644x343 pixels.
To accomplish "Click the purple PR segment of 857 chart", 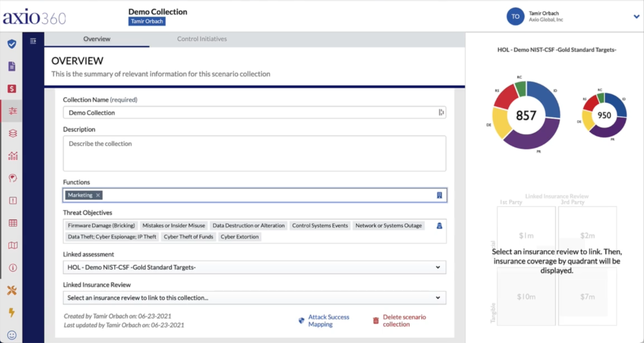I will click(535, 136).
